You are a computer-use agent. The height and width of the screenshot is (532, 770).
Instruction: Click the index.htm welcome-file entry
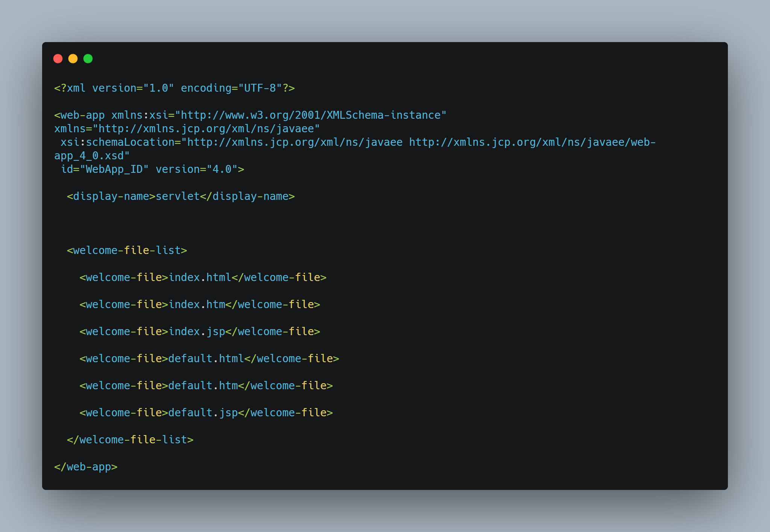pos(200,305)
